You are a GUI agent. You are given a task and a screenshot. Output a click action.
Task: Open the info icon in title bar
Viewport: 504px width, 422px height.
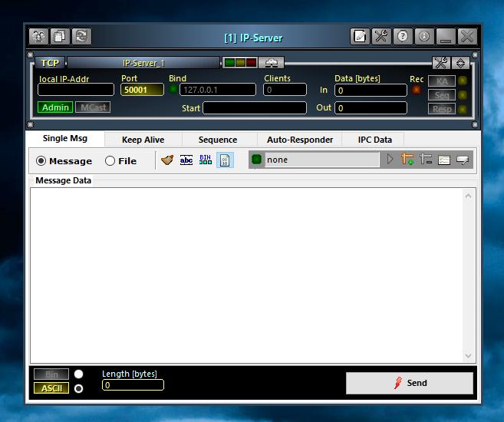pyautogui.click(x=424, y=36)
